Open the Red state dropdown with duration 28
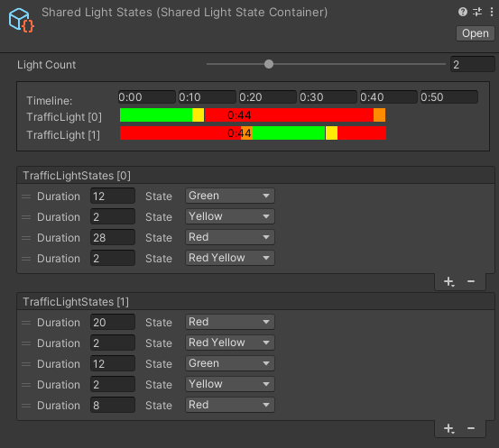Viewport: 499px width, 448px height. (230, 237)
